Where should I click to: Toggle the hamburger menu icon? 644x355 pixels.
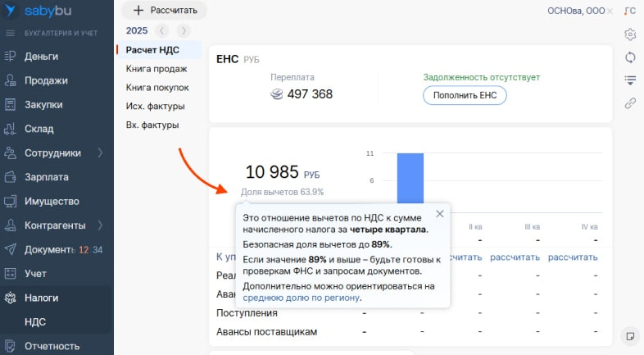pyautogui.click(x=11, y=33)
